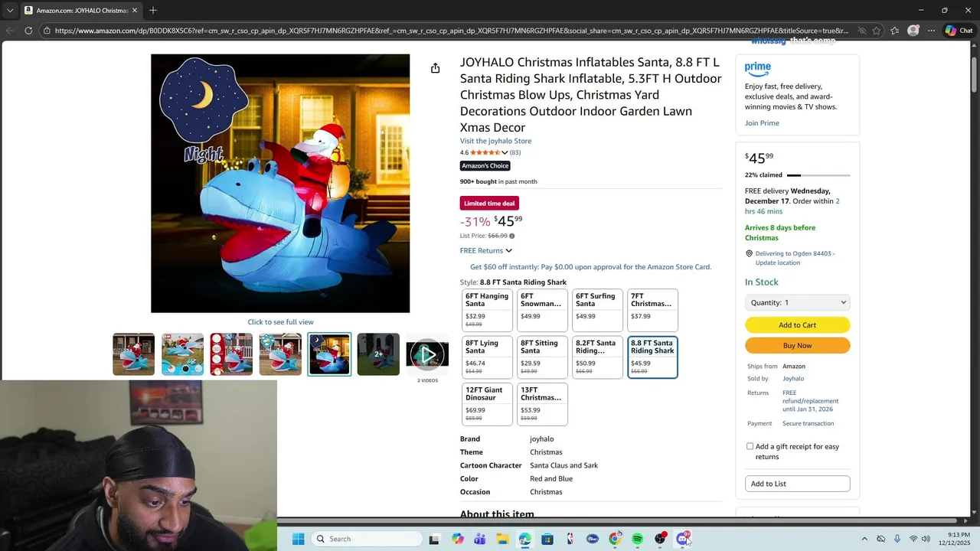Select the 6FT Hanging Santa style

[487, 309]
